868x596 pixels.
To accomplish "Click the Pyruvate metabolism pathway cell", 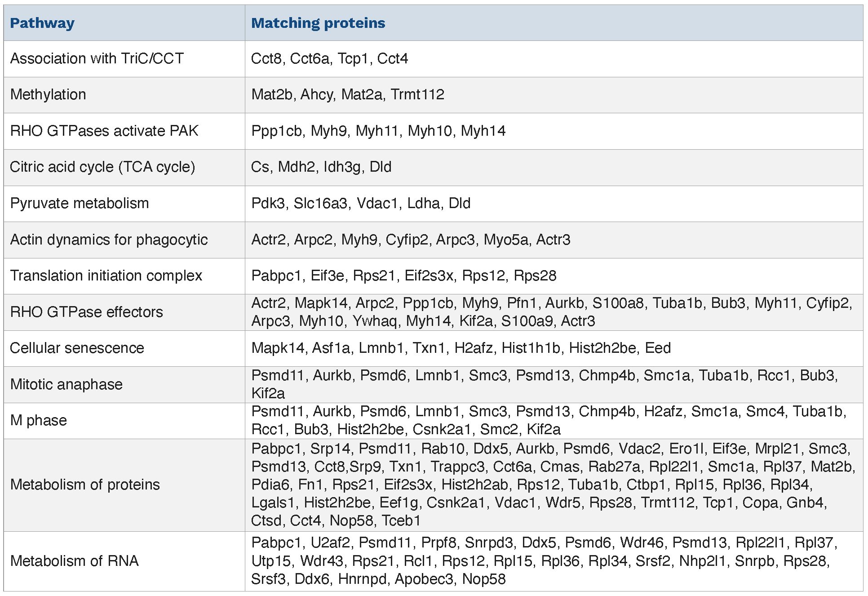I will click(79, 203).
